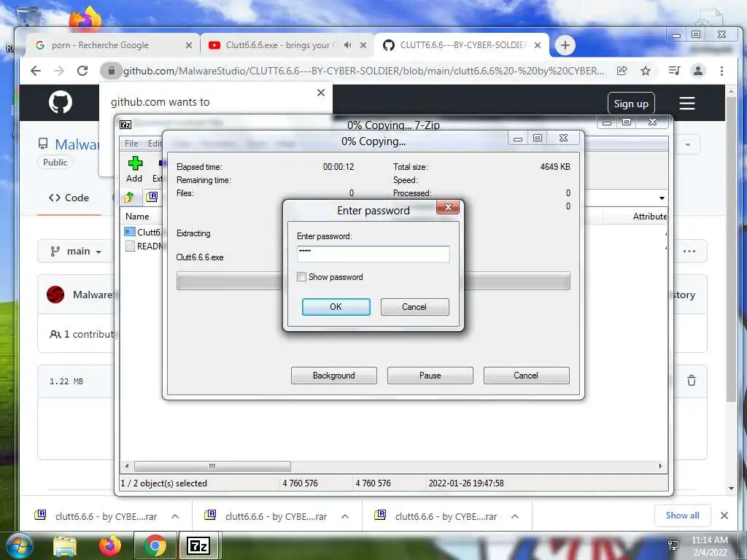Show all downloads

pos(683,516)
